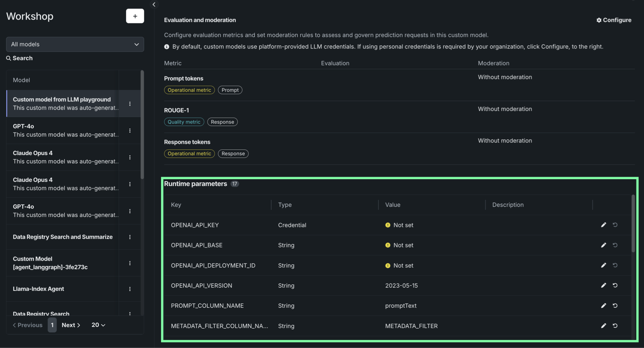Click the Quality metric tag under ROUGE-1
This screenshot has height=348, width=644.
click(x=184, y=122)
